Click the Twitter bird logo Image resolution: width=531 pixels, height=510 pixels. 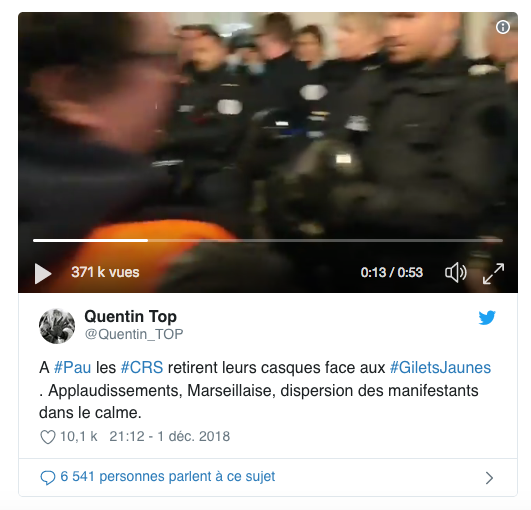(x=487, y=318)
